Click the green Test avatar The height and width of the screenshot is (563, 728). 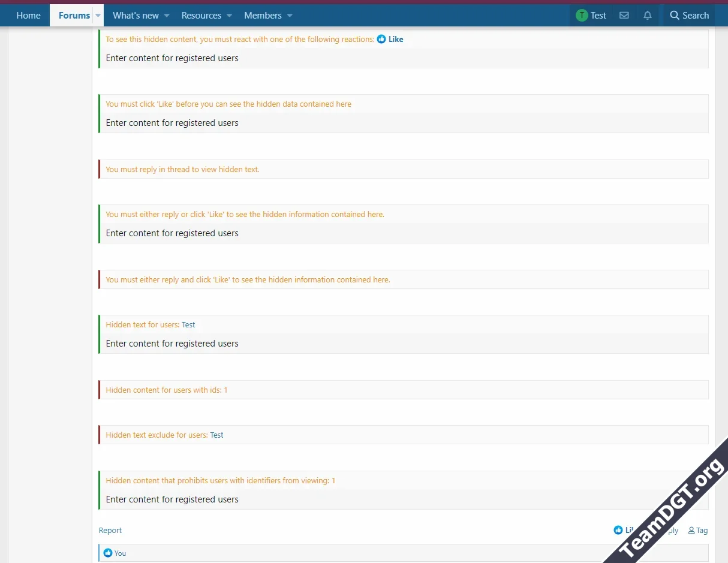tap(580, 15)
